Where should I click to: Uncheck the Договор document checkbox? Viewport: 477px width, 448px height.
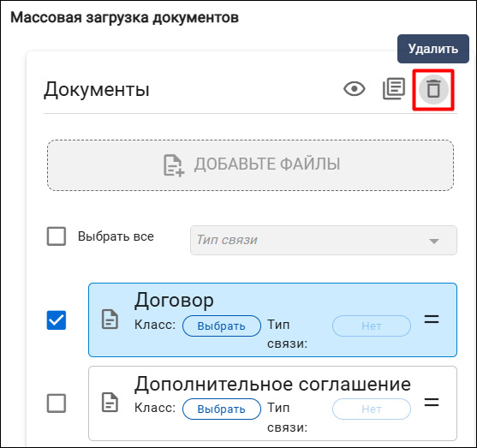[x=57, y=320]
